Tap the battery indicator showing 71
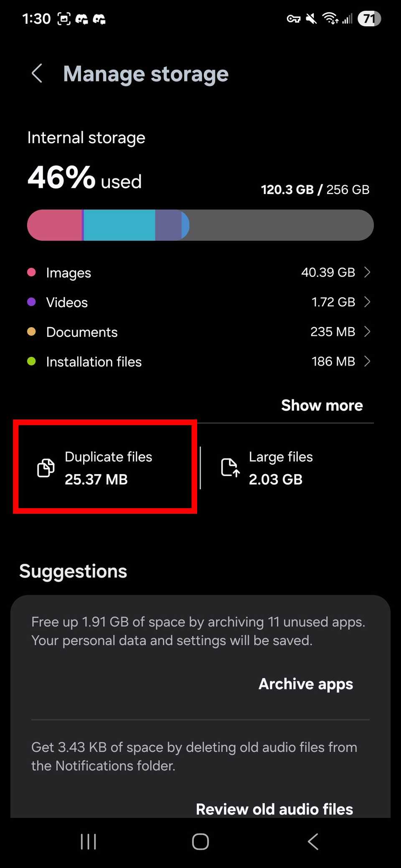 pyautogui.click(x=369, y=18)
